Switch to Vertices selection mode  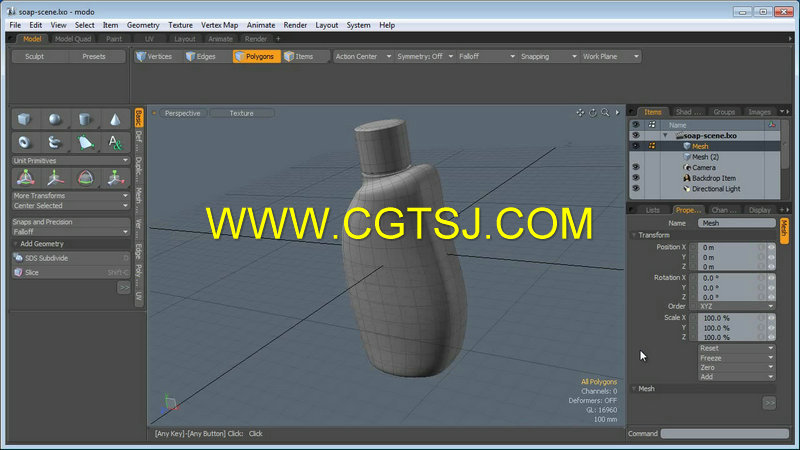click(x=154, y=57)
